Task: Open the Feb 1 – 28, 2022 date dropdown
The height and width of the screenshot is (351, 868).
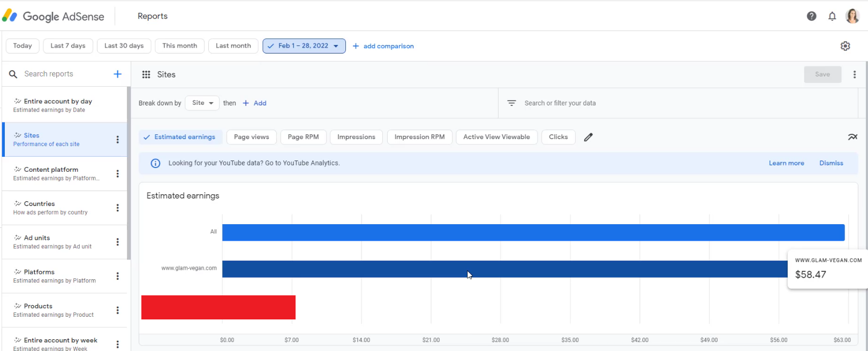Action: click(x=304, y=46)
